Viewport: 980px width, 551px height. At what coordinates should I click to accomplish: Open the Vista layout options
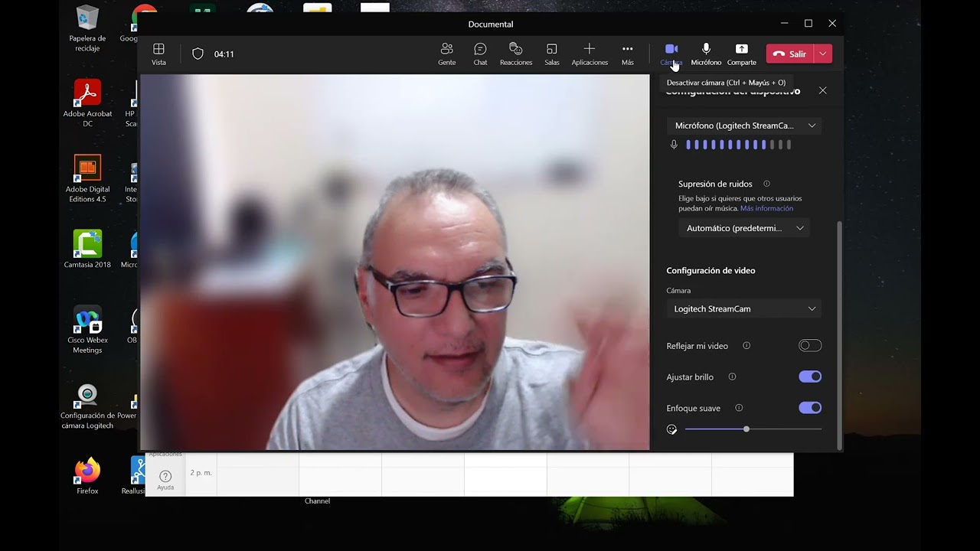pos(158,54)
